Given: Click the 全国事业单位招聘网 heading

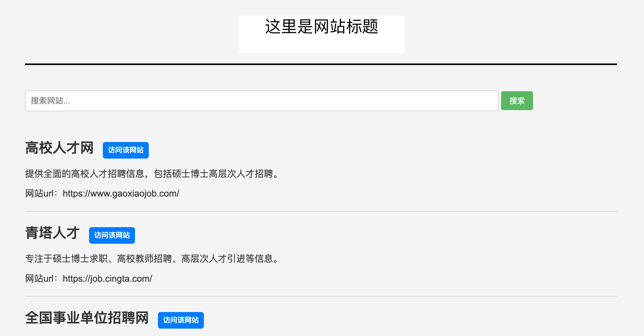Looking at the screenshot, I should (x=87, y=318).
